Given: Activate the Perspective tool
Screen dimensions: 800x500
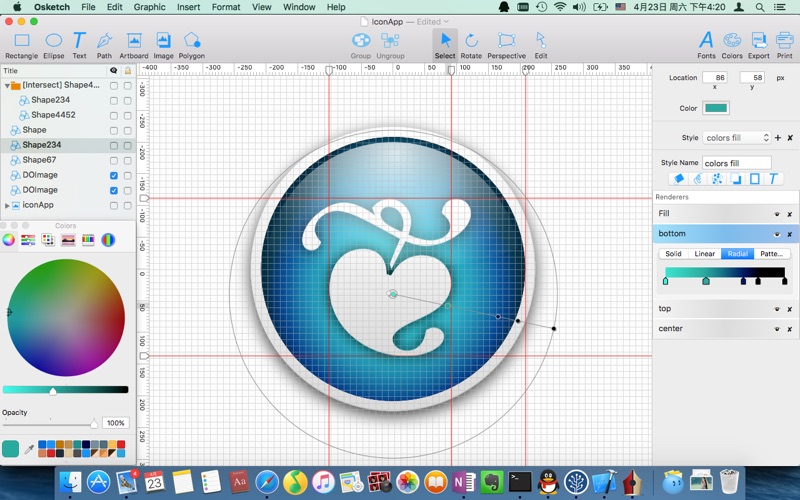Looking at the screenshot, I should coord(506,45).
